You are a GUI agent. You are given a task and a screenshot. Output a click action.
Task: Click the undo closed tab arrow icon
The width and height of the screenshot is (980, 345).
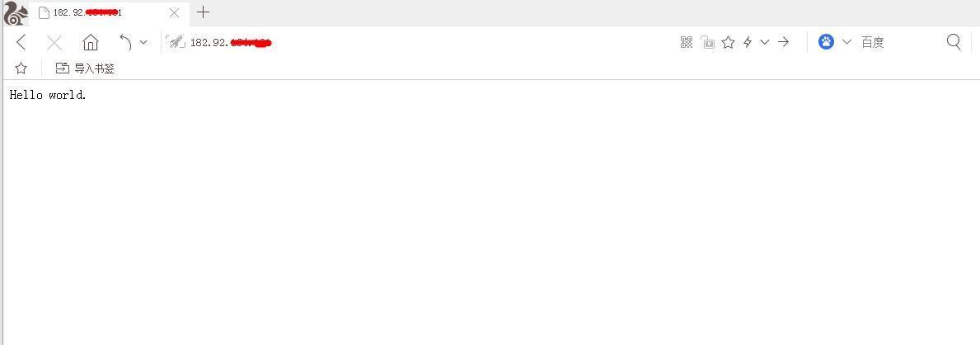point(125,43)
